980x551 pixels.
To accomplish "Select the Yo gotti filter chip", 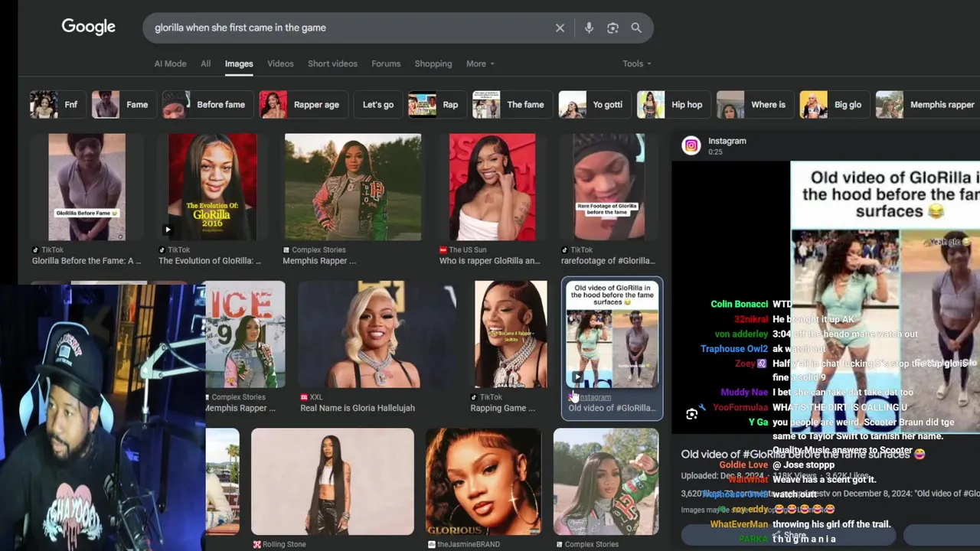I will [x=594, y=105].
